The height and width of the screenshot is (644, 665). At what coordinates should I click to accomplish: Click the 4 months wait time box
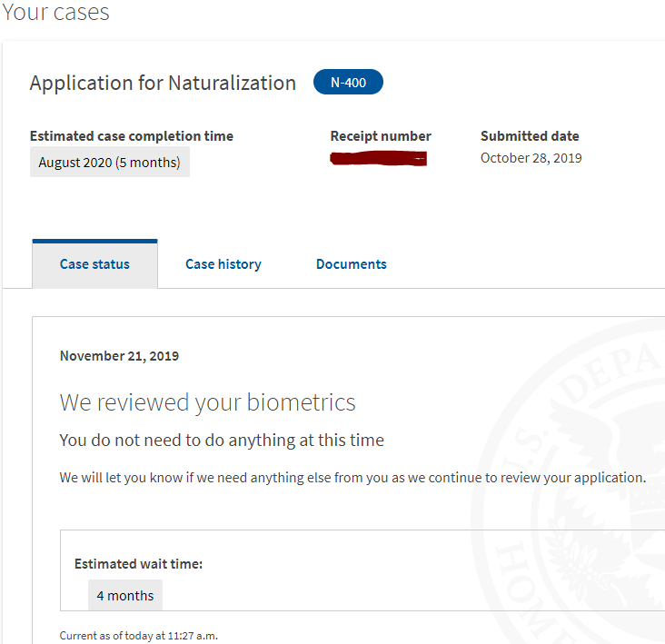[x=125, y=595]
